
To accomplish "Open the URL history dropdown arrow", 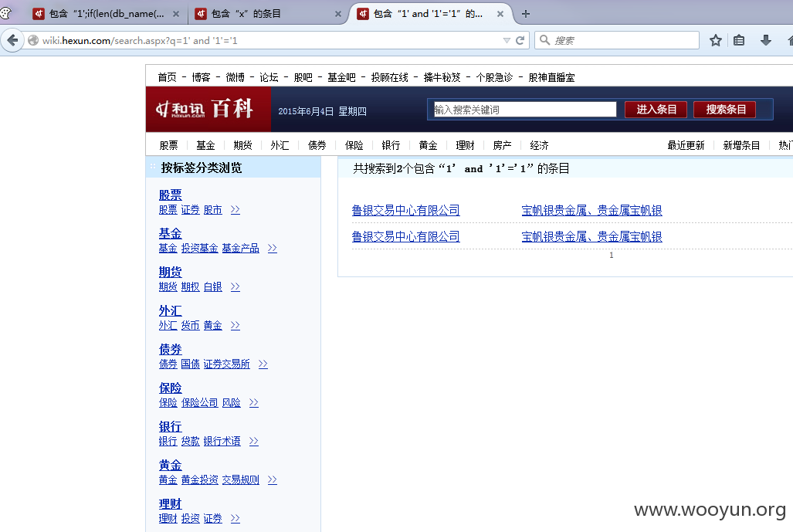I will (x=507, y=40).
